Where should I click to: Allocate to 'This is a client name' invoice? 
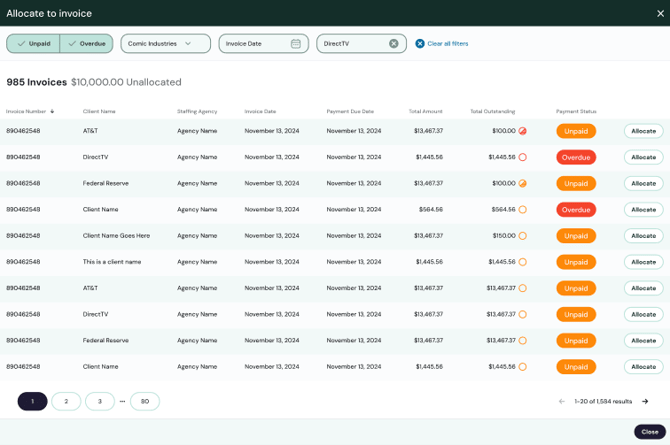tap(644, 262)
